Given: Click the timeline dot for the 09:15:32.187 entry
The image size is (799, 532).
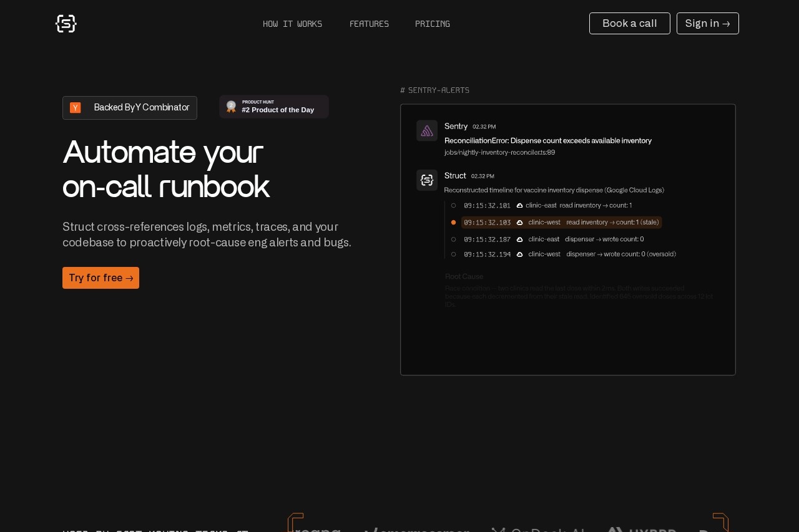Looking at the screenshot, I should (x=453, y=239).
